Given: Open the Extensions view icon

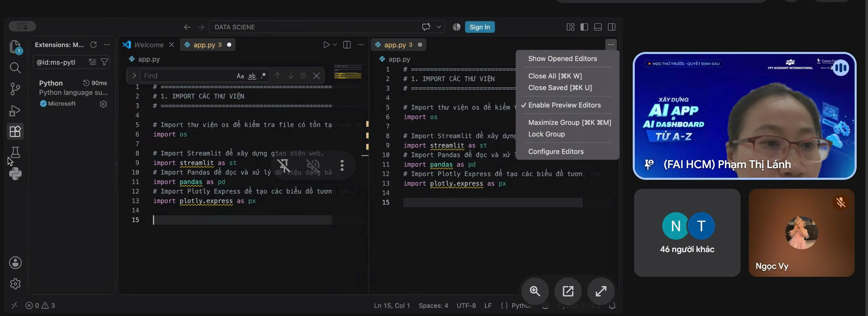Looking at the screenshot, I should tap(15, 131).
